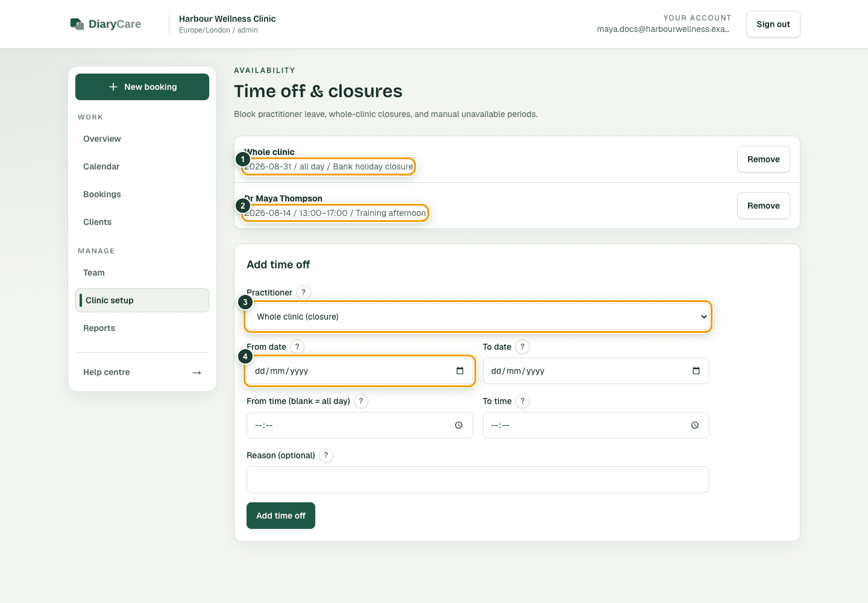
Task: Remove Dr Maya Thompson's training afternoon
Action: [764, 206]
